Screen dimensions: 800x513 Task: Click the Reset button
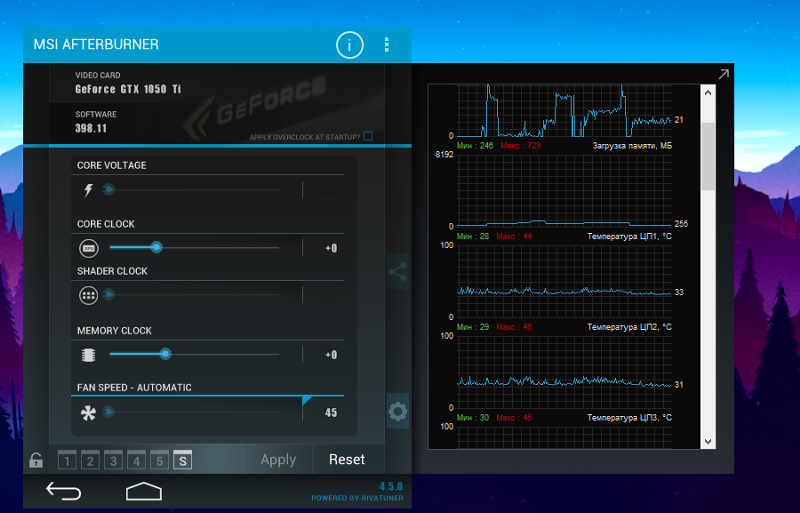click(x=347, y=459)
